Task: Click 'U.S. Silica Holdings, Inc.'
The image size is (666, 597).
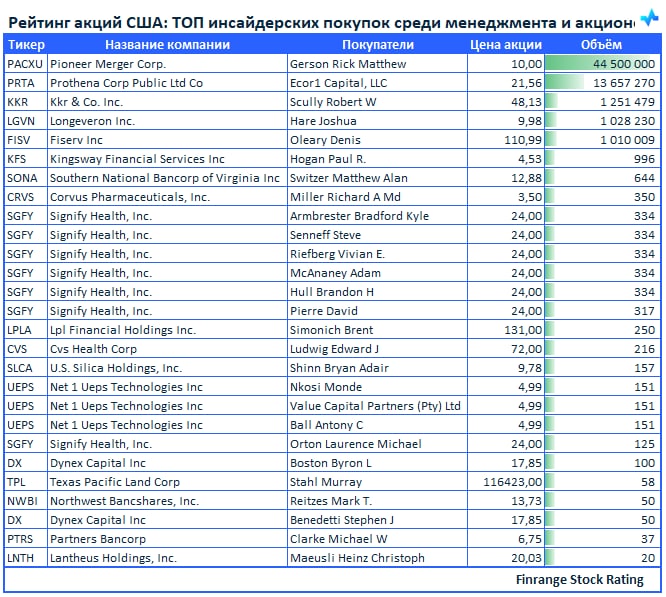Action: click(x=116, y=368)
